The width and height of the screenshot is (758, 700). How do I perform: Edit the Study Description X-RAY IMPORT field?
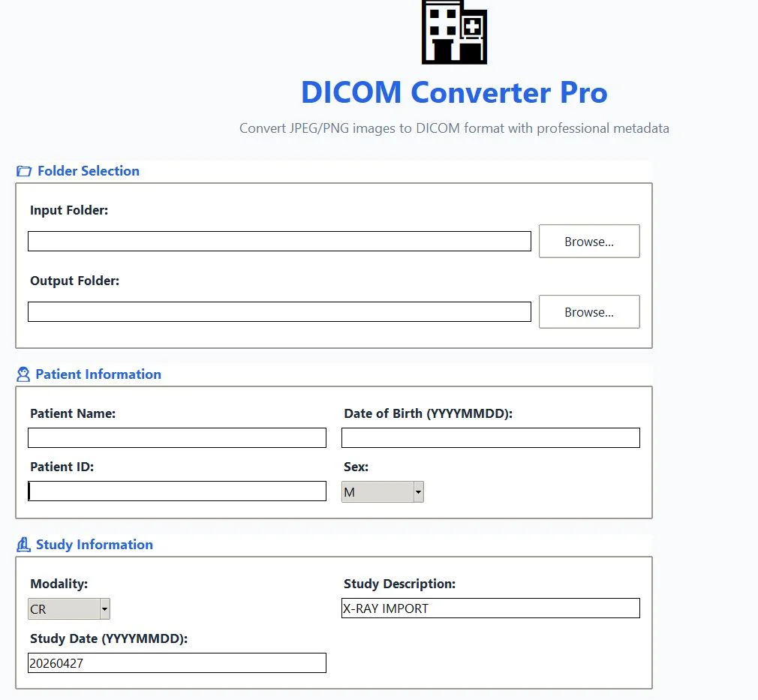pyautogui.click(x=491, y=608)
